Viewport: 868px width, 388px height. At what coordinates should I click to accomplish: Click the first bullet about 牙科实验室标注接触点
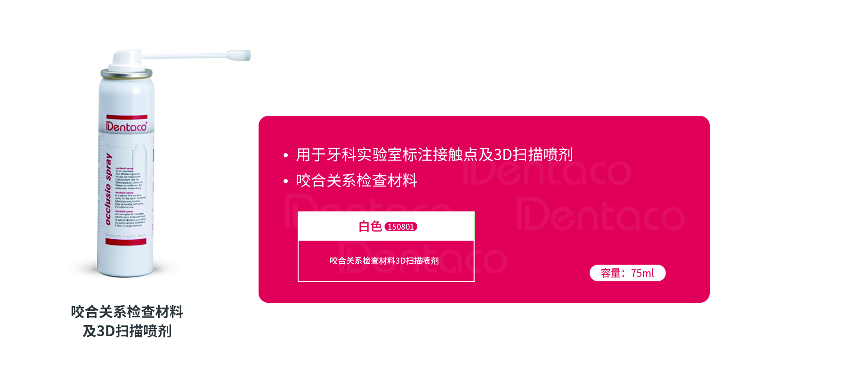(434, 154)
